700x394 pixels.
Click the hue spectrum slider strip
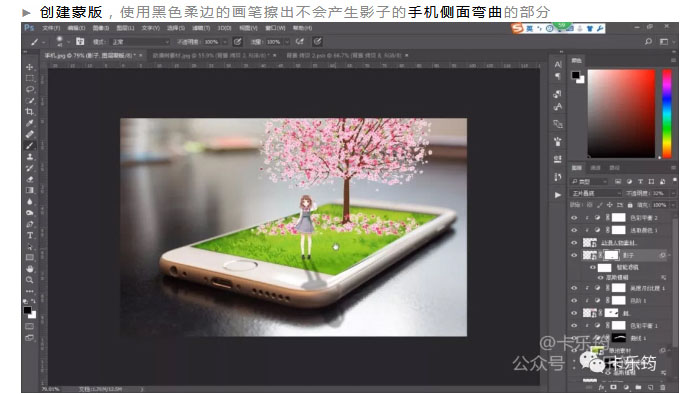click(667, 113)
